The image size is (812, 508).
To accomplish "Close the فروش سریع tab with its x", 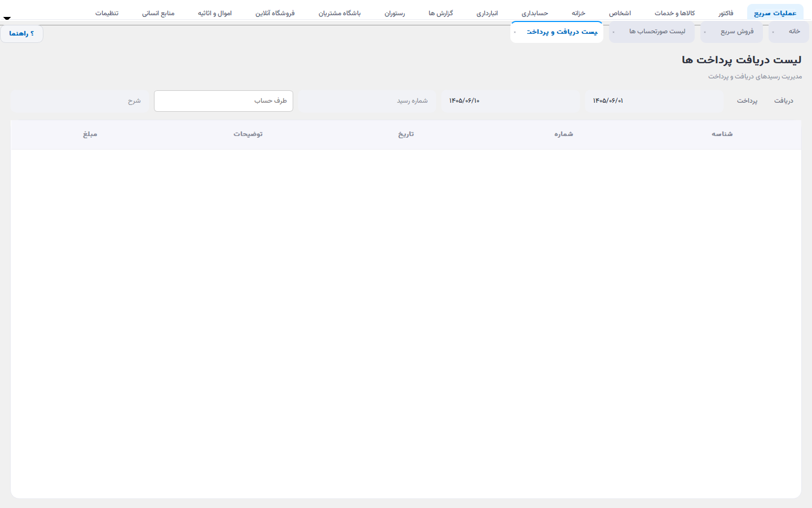I will coord(705,32).
